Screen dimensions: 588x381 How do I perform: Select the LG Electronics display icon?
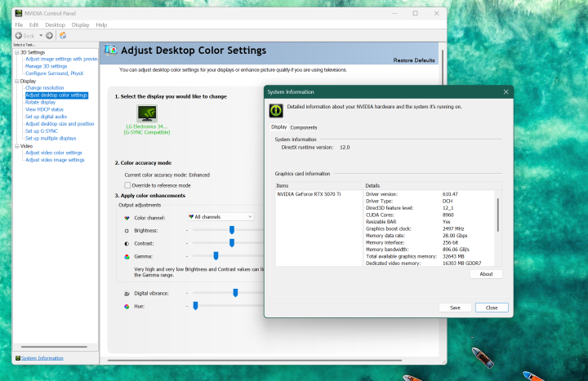(147, 113)
